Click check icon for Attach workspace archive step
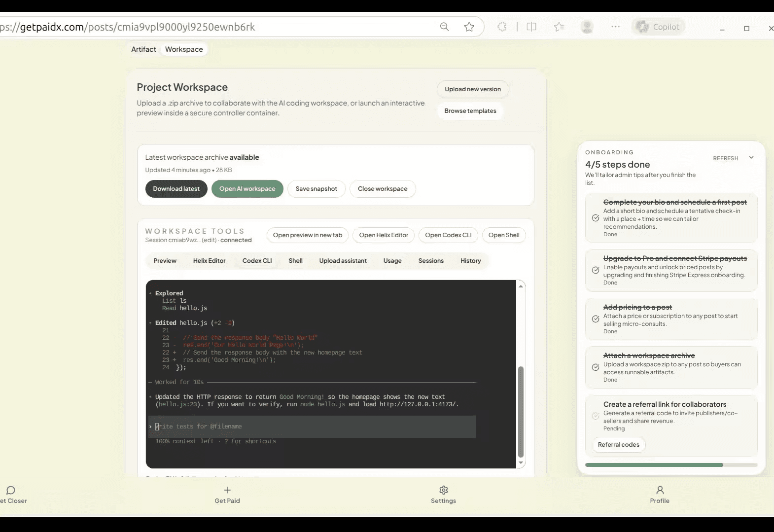 tap(596, 367)
